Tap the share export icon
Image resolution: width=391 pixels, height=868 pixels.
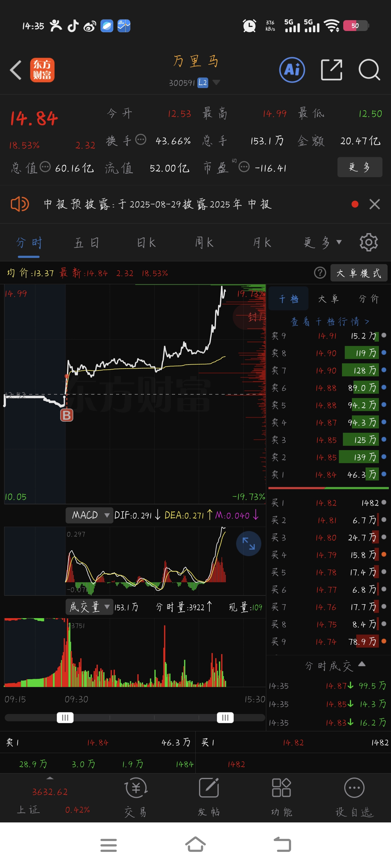point(331,70)
